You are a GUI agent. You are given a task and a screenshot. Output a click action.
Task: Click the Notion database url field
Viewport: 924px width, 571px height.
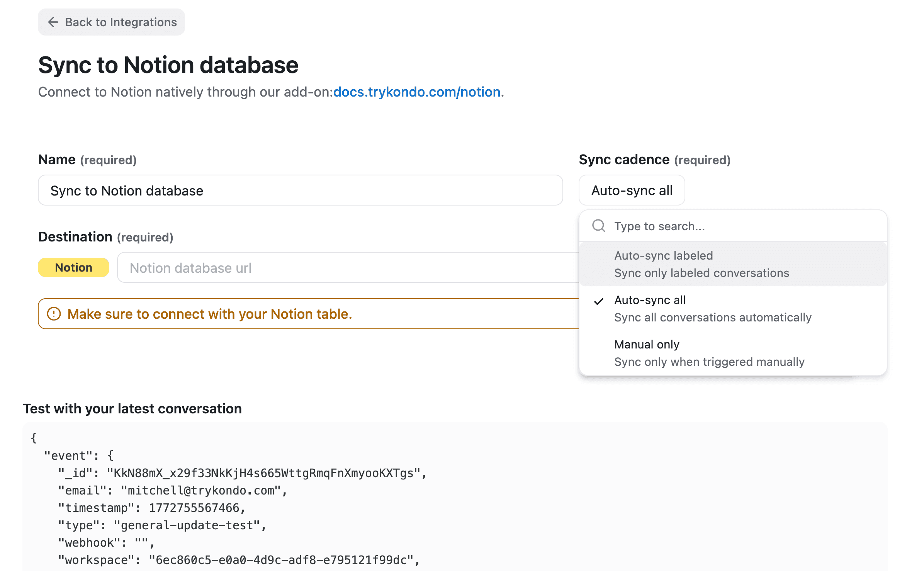click(348, 268)
